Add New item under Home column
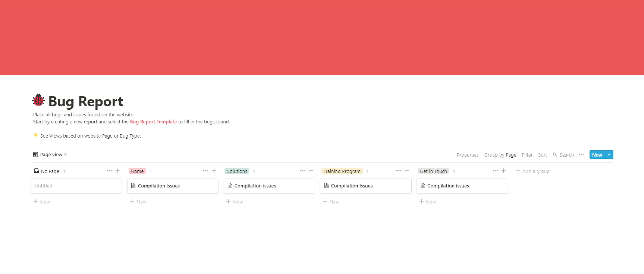 (x=138, y=202)
